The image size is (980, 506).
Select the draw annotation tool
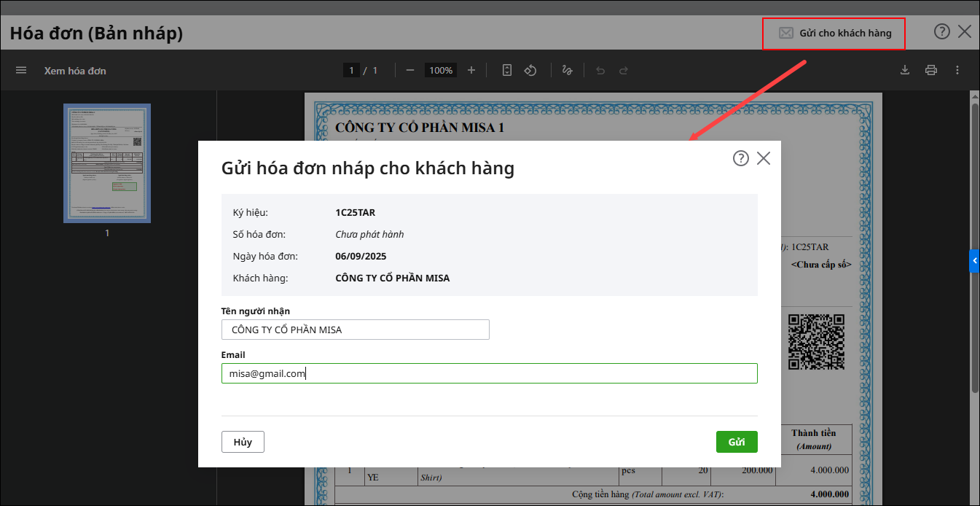[x=567, y=70]
